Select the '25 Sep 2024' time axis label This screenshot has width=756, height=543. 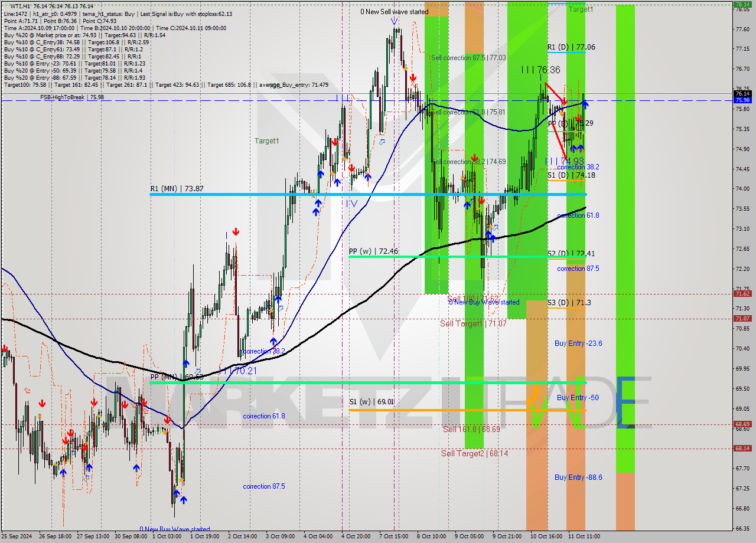[x=17, y=537]
